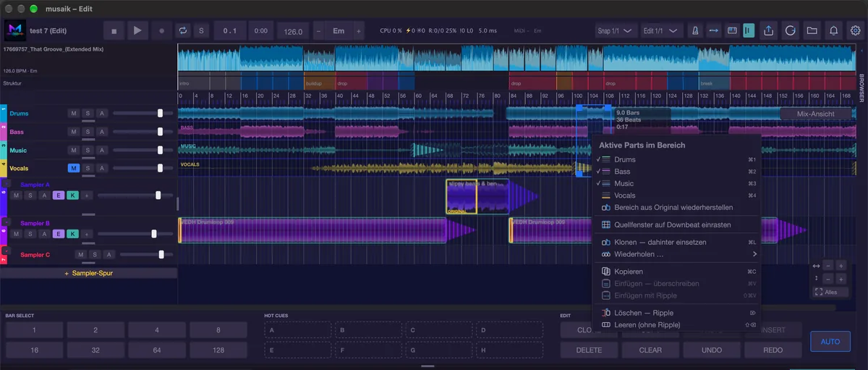Image resolution: width=868 pixels, height=370 pixels.
Task: Open the notifications bell icon
Action: [834, 31]
